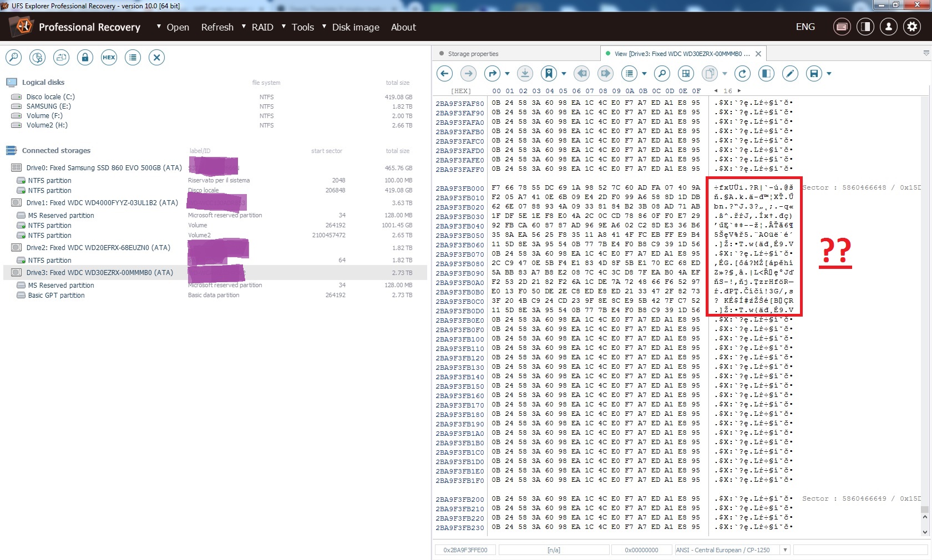Click the Connected storages section header
The height and width of the screenshot is (560, 932).
[x=56, y=150]
